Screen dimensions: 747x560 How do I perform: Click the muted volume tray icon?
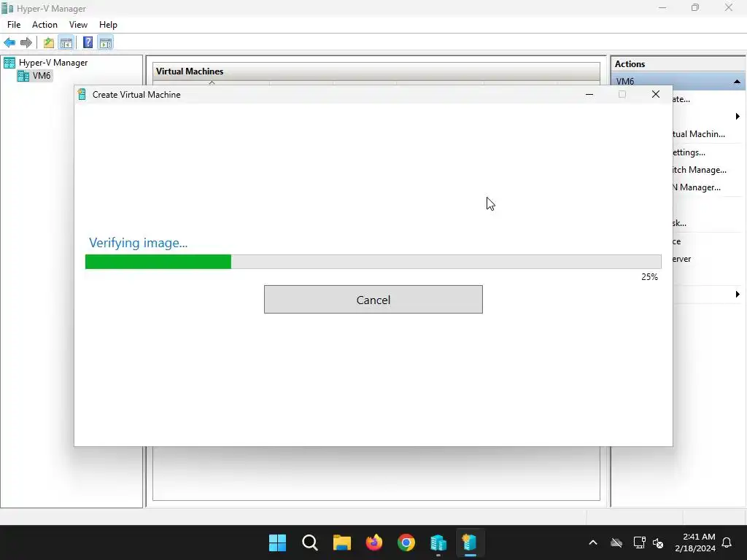659,542
